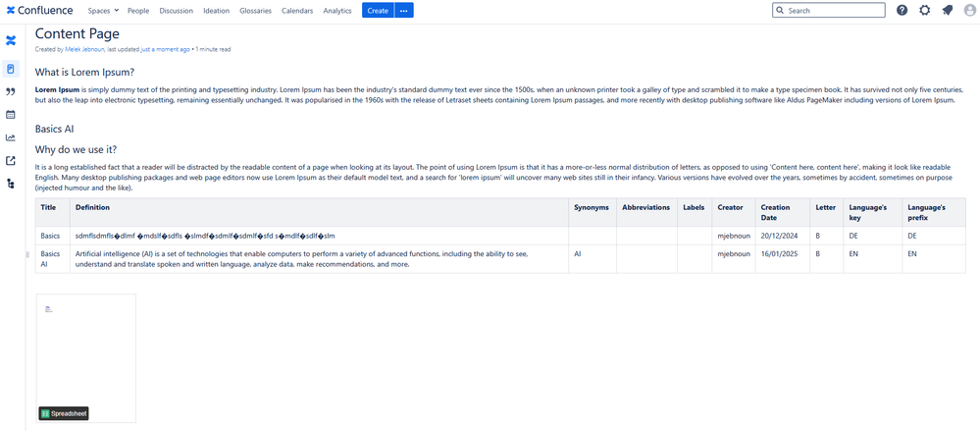
Task: Click the bold 'Lorem Ipsum' text
Action: tap(57, 89)
